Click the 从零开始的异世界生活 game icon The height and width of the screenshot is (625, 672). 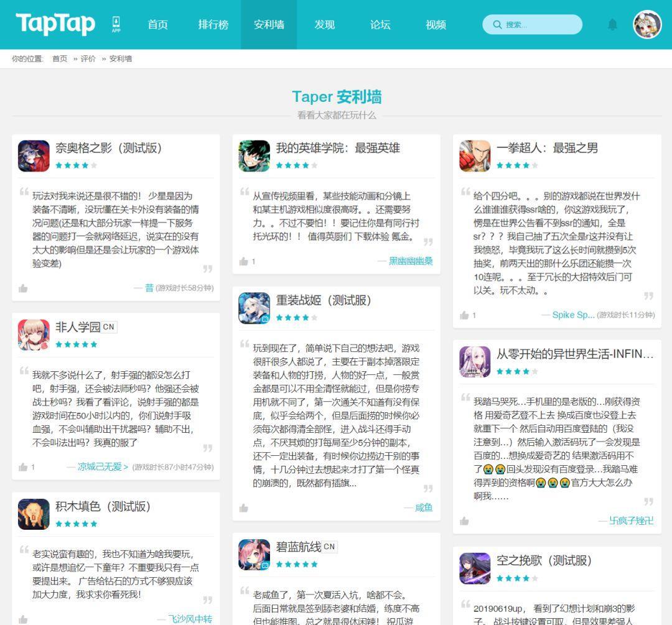[475, 362]
